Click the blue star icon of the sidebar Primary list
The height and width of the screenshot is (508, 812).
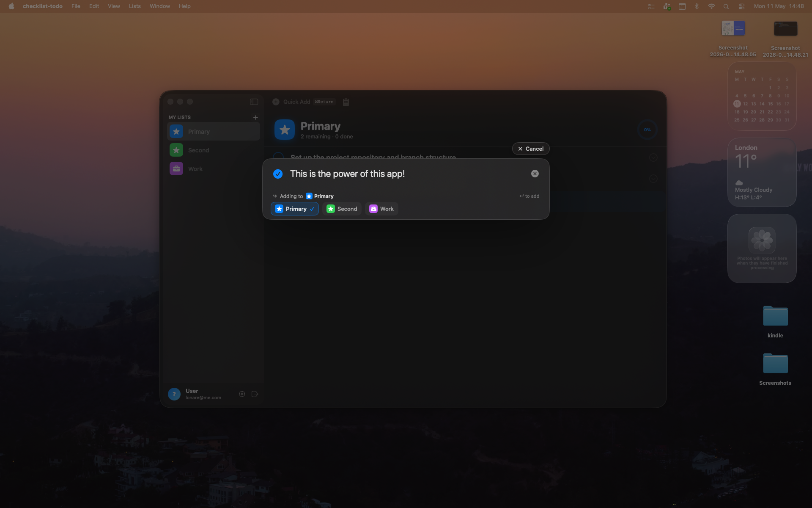point(176,132)
